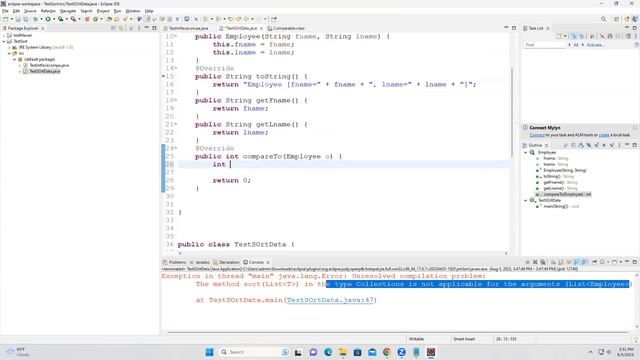Toggle Show Console on Standard Out change

576,262
